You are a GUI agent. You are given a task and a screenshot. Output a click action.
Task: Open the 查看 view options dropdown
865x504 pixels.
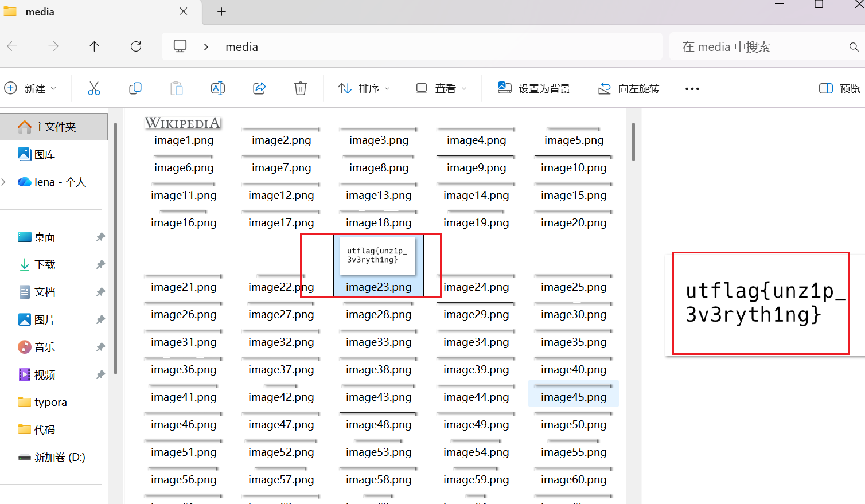[441, 88]
